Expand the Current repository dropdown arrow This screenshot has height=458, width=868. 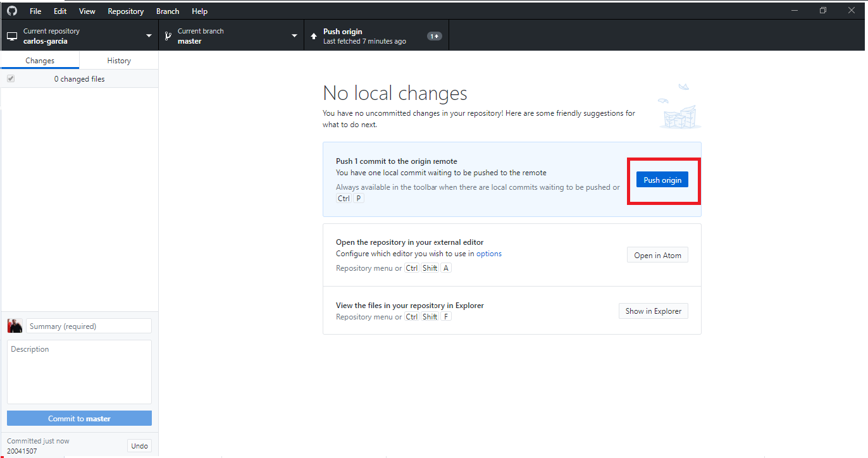click(149, 36)
